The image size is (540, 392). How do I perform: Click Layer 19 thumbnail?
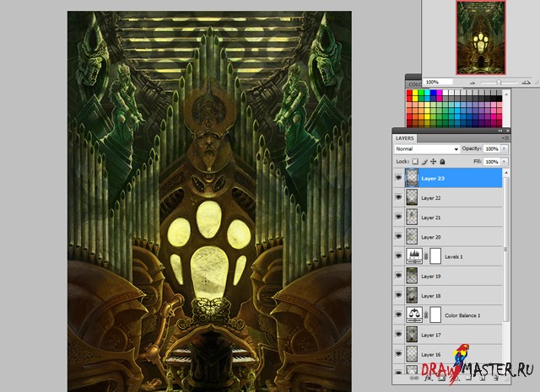pyautogui.click(x=412, y=276)
